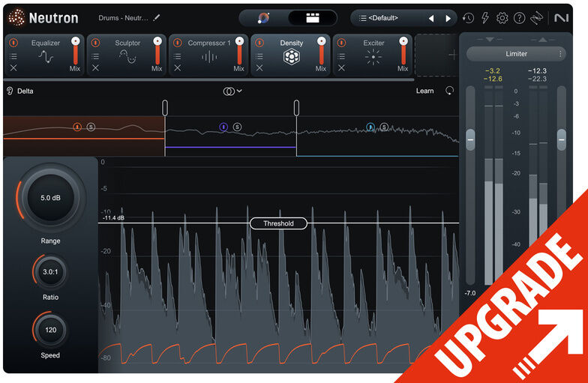Remove the Compressor 1 module with X
The height and width of the screenshot is (383, 588).
[177, 68]
